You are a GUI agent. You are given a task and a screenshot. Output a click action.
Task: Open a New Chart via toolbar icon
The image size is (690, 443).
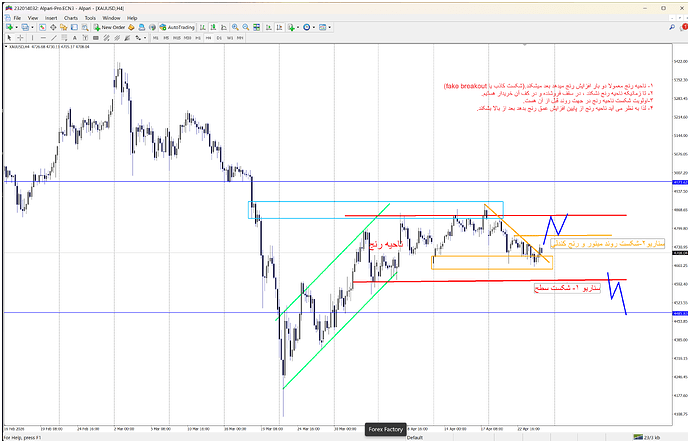(x=9, y=27)
